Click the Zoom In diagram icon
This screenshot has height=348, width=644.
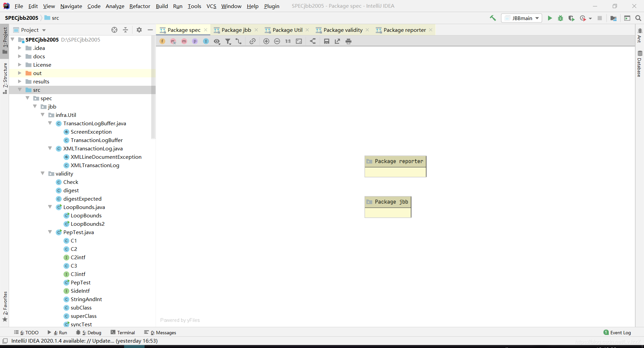tap(266, 41)
